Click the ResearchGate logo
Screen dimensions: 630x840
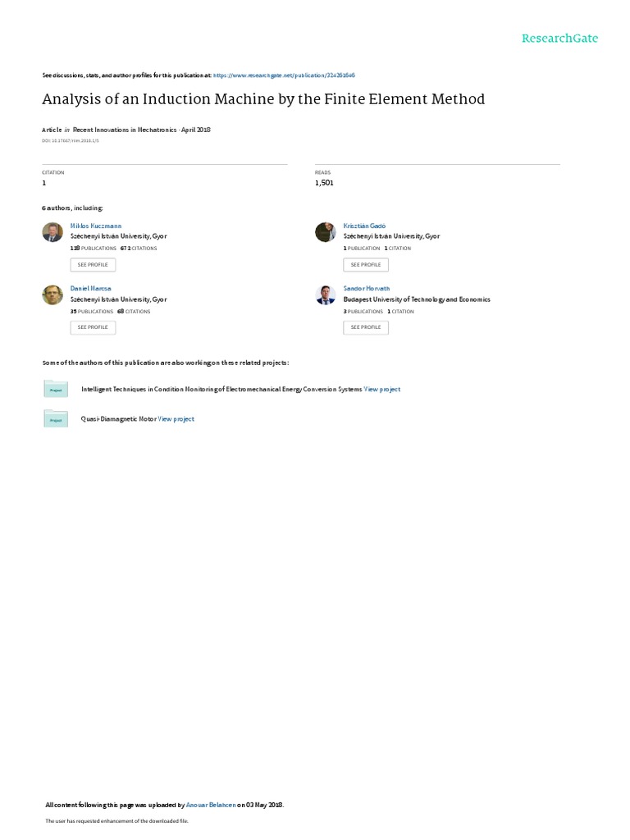click(x=559, y=38)
